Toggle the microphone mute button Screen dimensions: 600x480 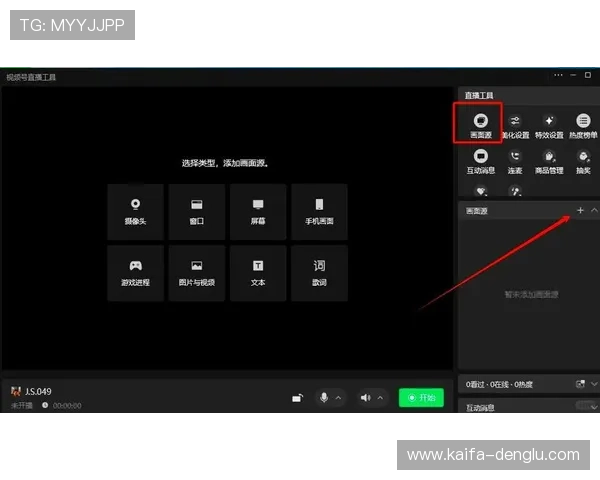(323, 397)
